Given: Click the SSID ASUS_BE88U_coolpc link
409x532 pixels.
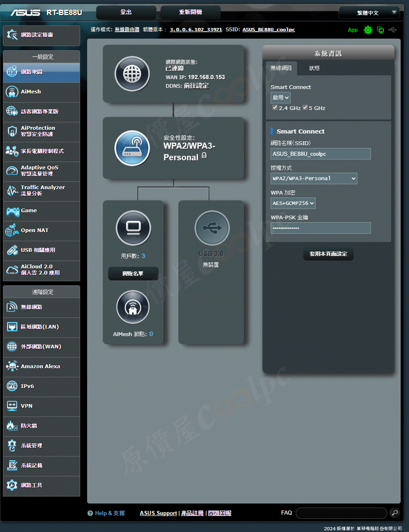Looking at the screenshot, I should (x=269, y=29).
